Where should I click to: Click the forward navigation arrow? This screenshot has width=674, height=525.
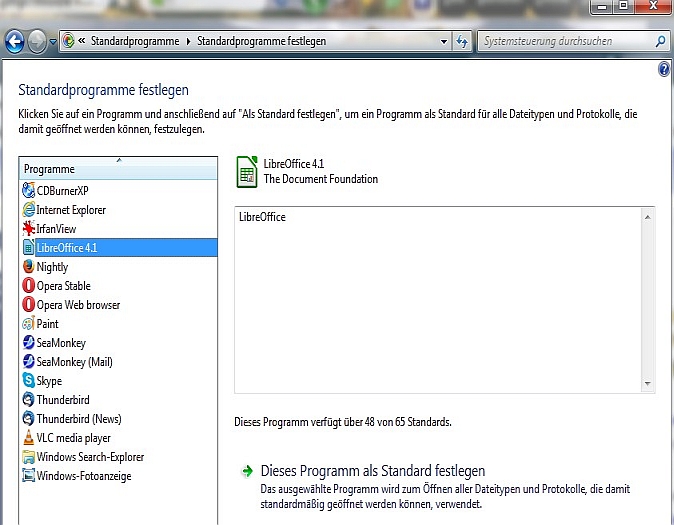[x=37, y=42]
